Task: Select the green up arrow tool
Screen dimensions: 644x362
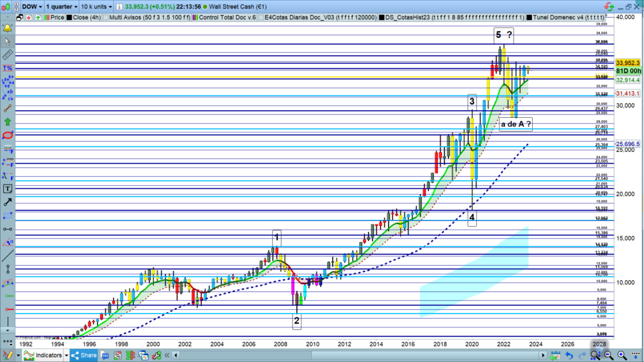Action: (x=8, y=122)
